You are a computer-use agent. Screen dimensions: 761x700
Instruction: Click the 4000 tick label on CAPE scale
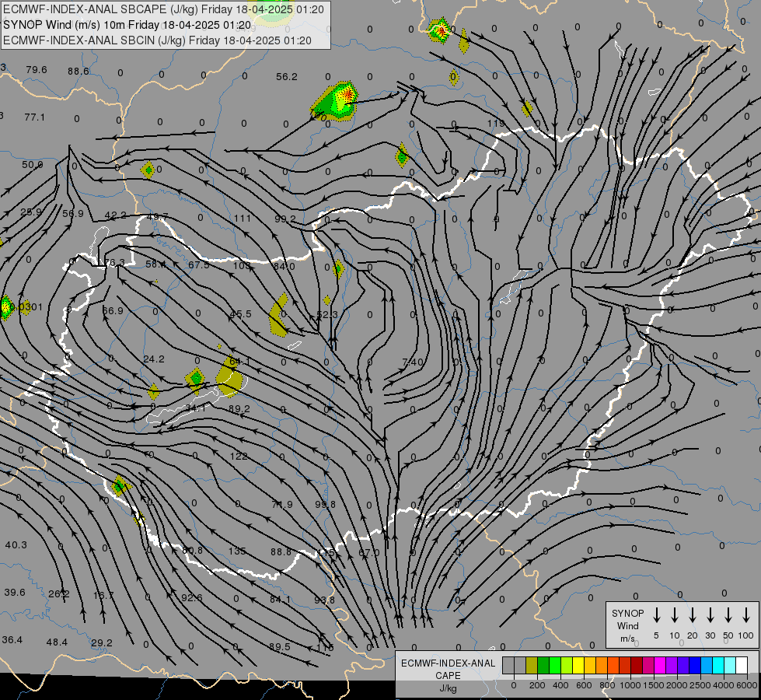coord(724,685)
